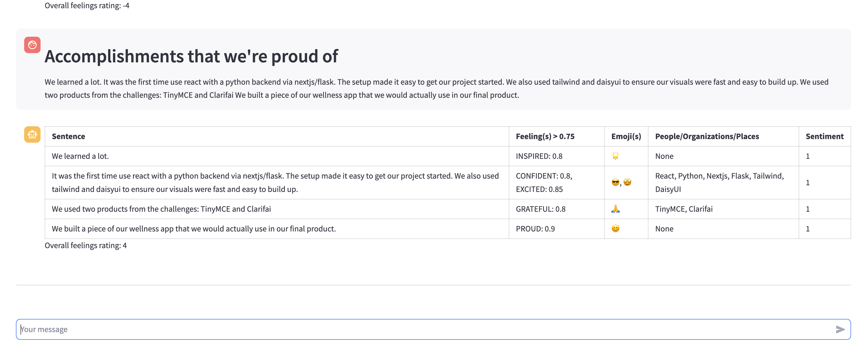
Task: Click the send message arrow icon
Action: tap(840, 329)
